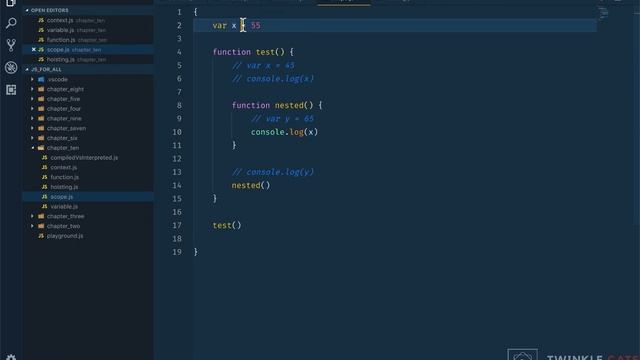Open the Debug view icon
The image size is (640, 360).
click(11, 67)
